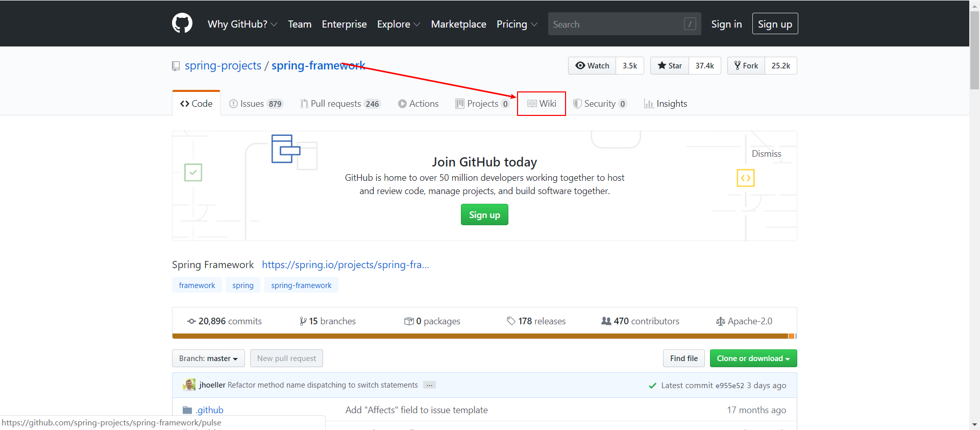Open the .github folder

tap(209, 410)
